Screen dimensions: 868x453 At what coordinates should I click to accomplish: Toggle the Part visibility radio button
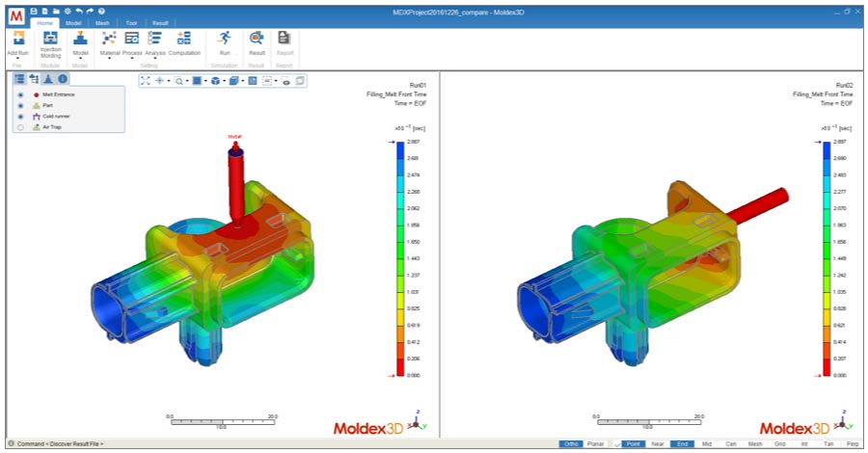[x=21, y=106]
